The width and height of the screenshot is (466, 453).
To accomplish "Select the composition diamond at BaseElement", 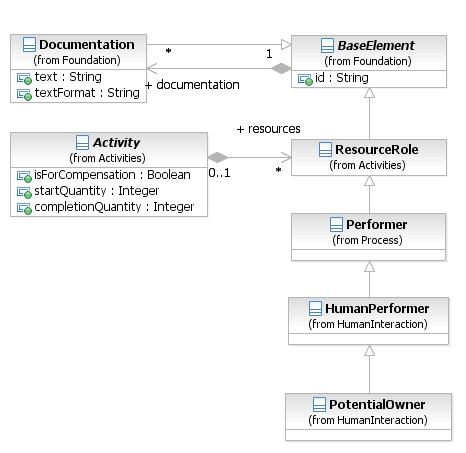I will 281,69.
